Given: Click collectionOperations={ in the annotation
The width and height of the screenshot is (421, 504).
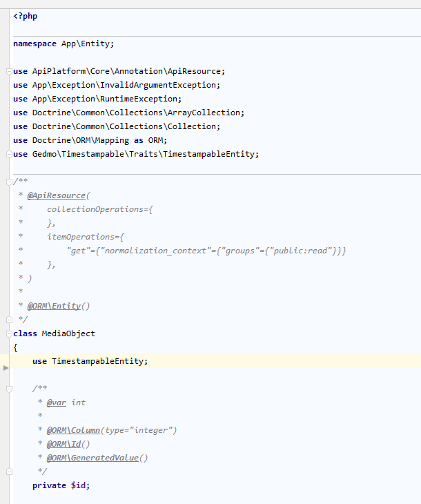Looking at the screenshot, I should (100, 209).
